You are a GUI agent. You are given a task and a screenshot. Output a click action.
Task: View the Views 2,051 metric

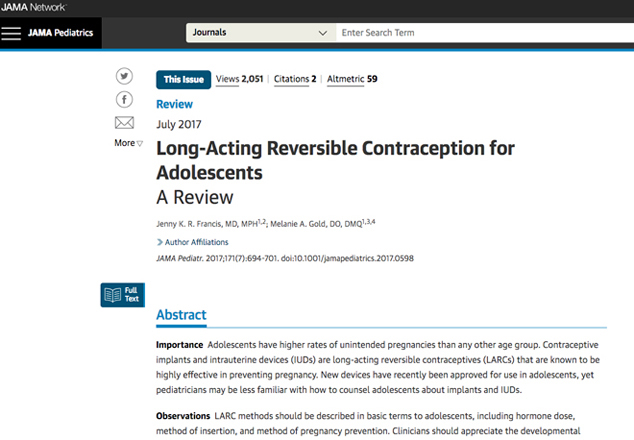tap(239, 79)
